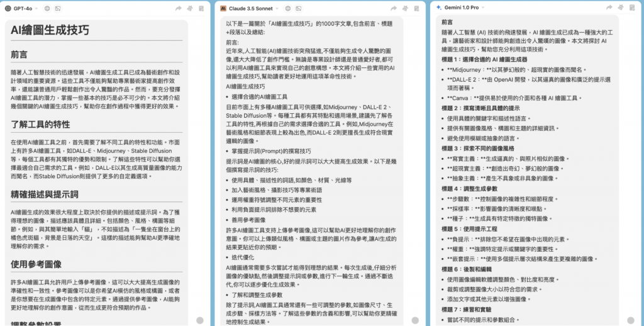The width and height of the screenshot is (644, 326).
Task: Click bullet "掌握提示詞(Prompt)的撰寫技巧"
Action: (x=271, y=151)
